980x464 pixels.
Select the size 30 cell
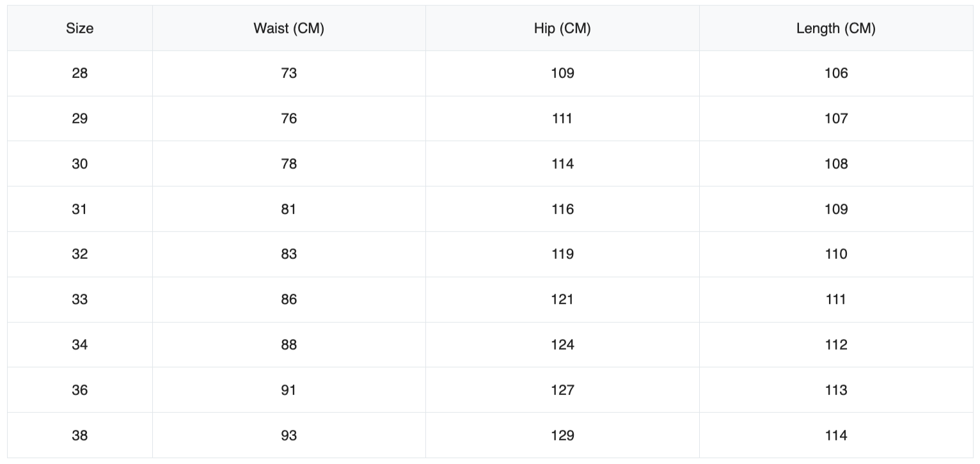click(79, 164)
